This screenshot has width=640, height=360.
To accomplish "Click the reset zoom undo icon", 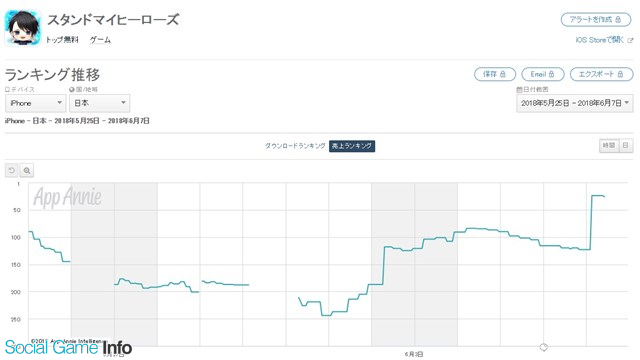I will point(12,171).
